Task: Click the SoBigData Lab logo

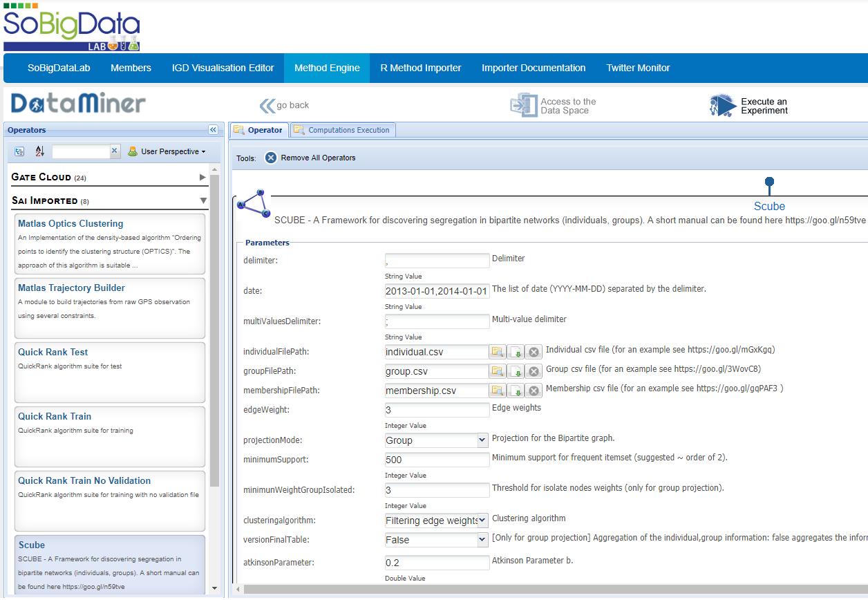Action: [72, 28]
